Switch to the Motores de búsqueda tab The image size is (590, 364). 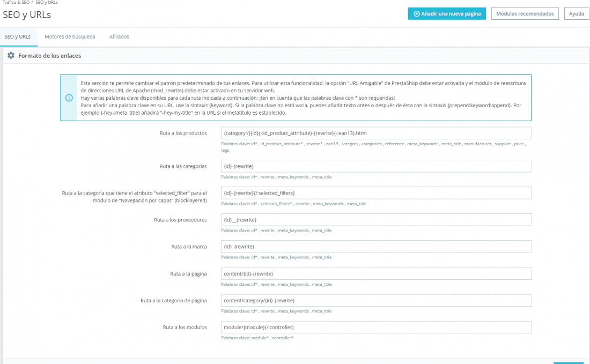[70, 36]
